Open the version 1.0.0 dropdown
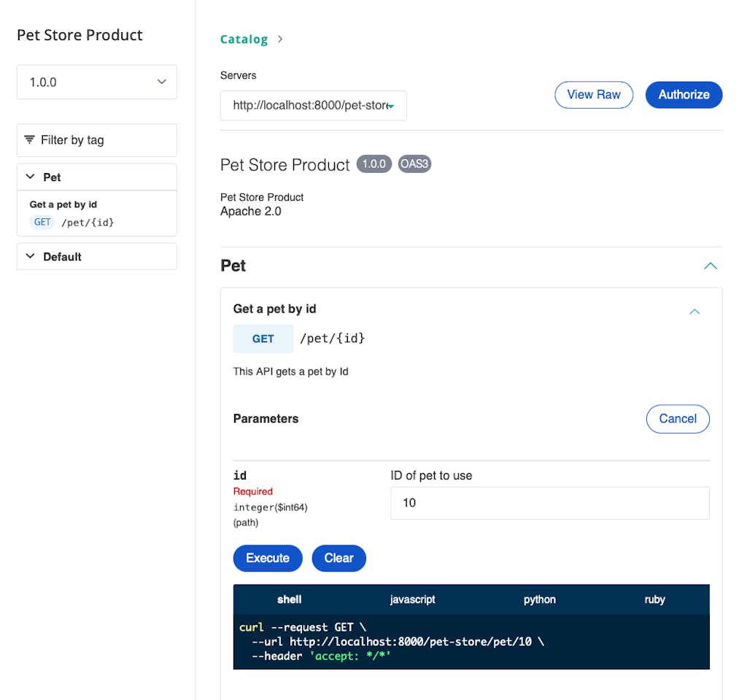This screenshot has height=700, width=747. coord(97,82)
